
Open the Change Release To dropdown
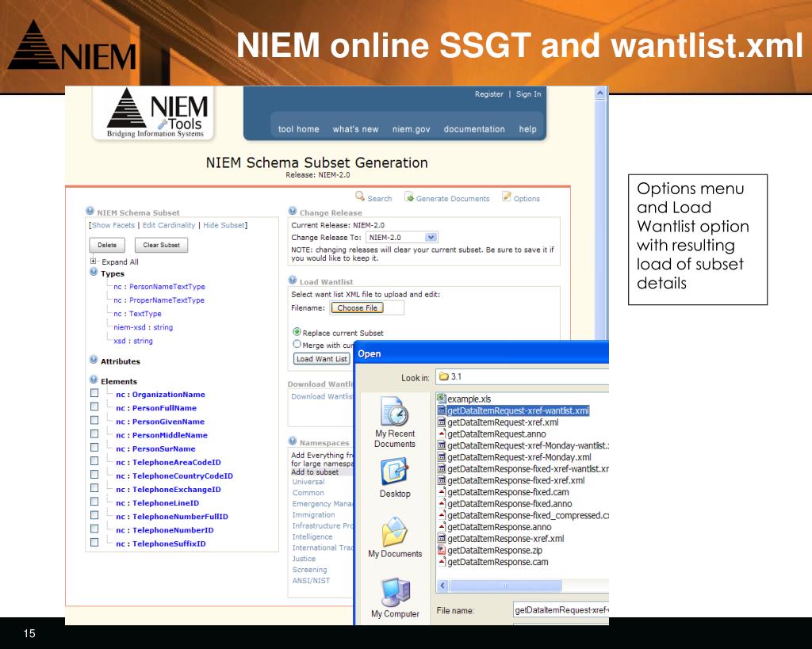[x=402, y=237]
